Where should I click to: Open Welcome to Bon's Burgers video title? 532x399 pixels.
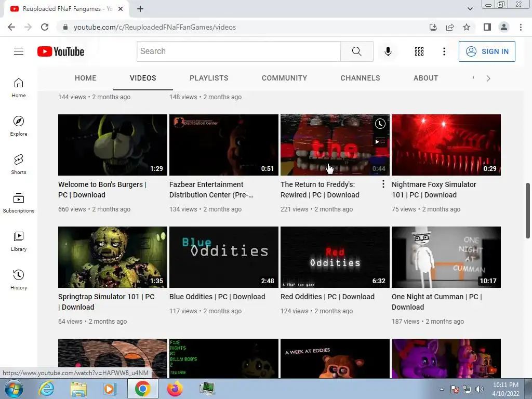(102, 190)
